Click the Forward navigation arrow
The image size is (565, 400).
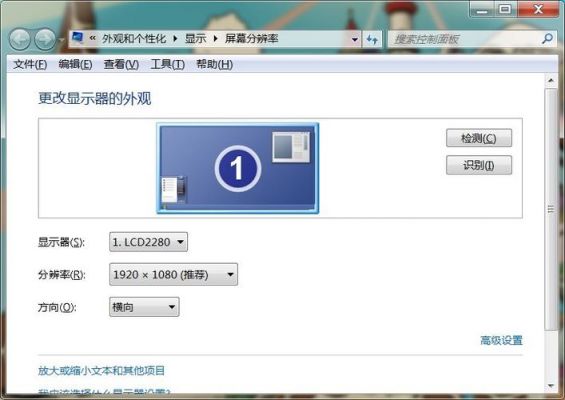[x=45, y=39]
